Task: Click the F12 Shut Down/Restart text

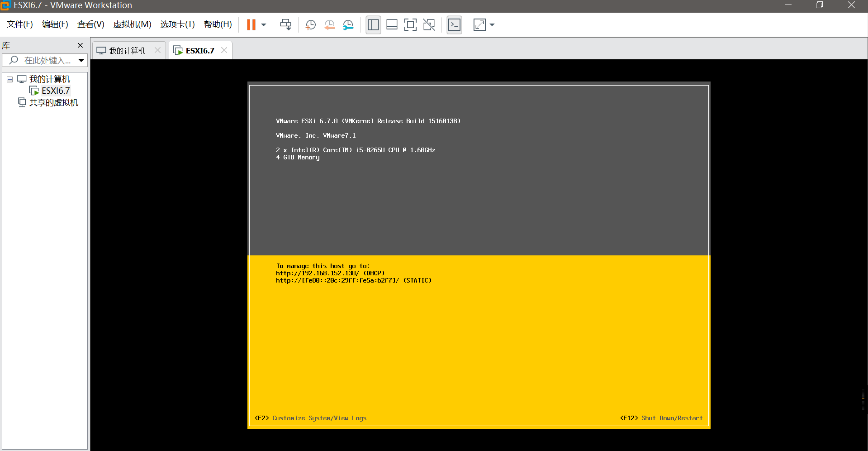Action: click(661, 418)
